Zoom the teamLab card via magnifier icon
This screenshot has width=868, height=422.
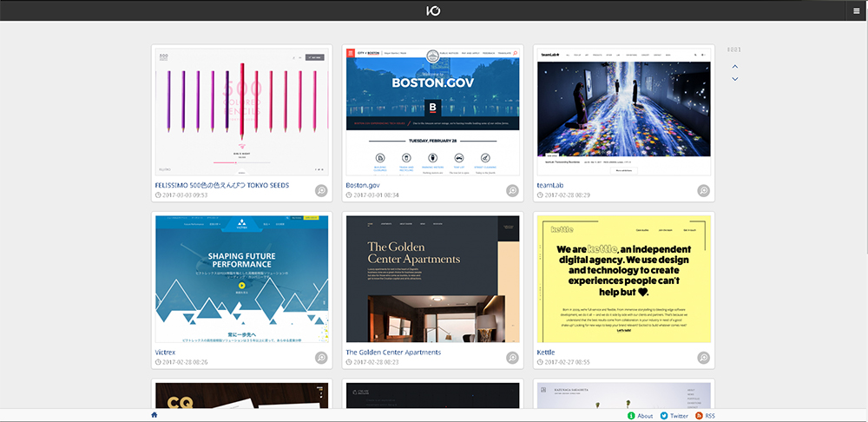click(703, 191)
